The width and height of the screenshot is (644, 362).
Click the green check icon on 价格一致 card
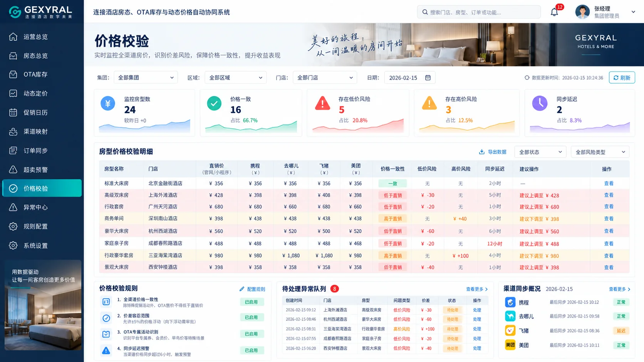(214, 103)
